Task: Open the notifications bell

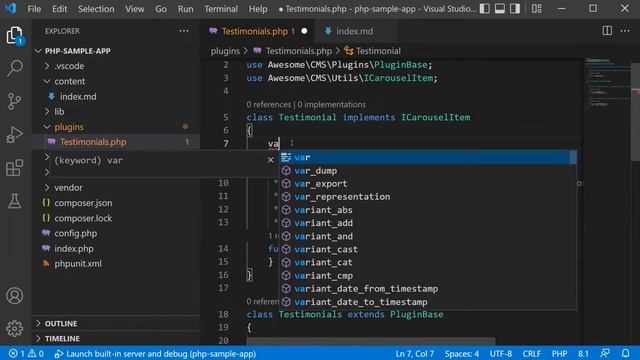Action: coord(625,353)
